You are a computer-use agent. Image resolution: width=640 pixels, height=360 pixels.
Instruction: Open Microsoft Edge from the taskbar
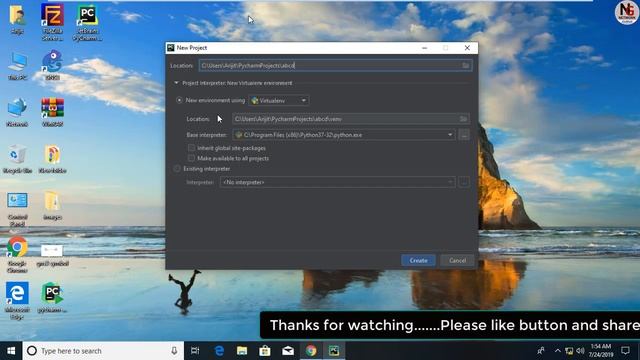pyautogui.click(x=219, y=351)
